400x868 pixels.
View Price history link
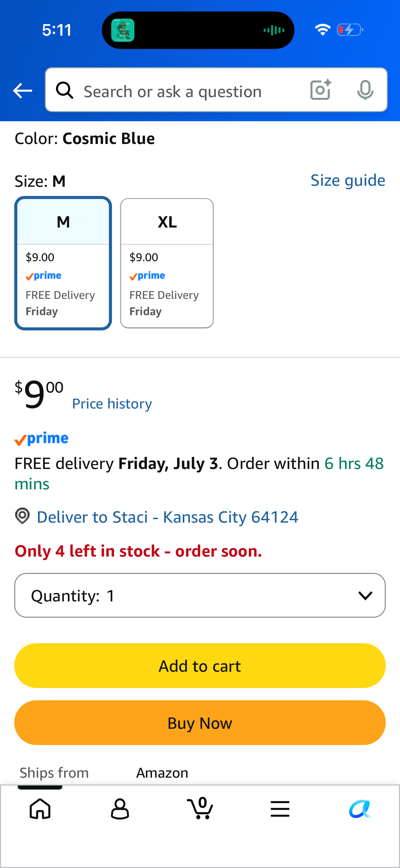(112, 404)
